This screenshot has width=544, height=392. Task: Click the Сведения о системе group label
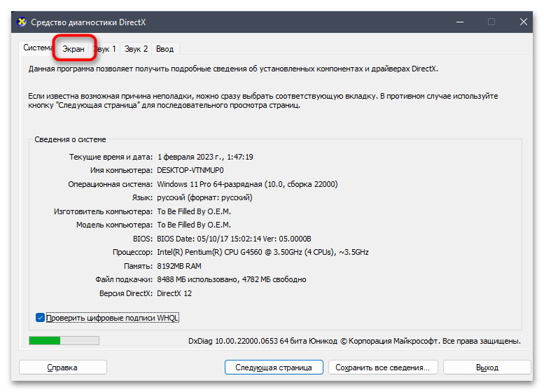[70, 139]
